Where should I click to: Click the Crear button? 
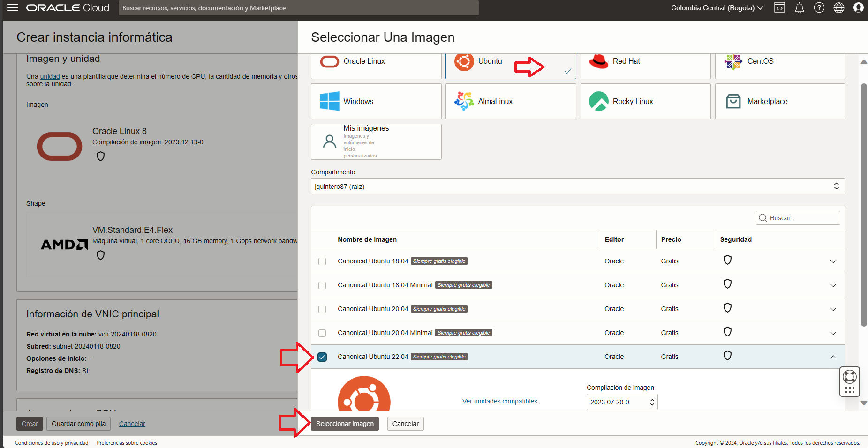click(x=30, y=424)
